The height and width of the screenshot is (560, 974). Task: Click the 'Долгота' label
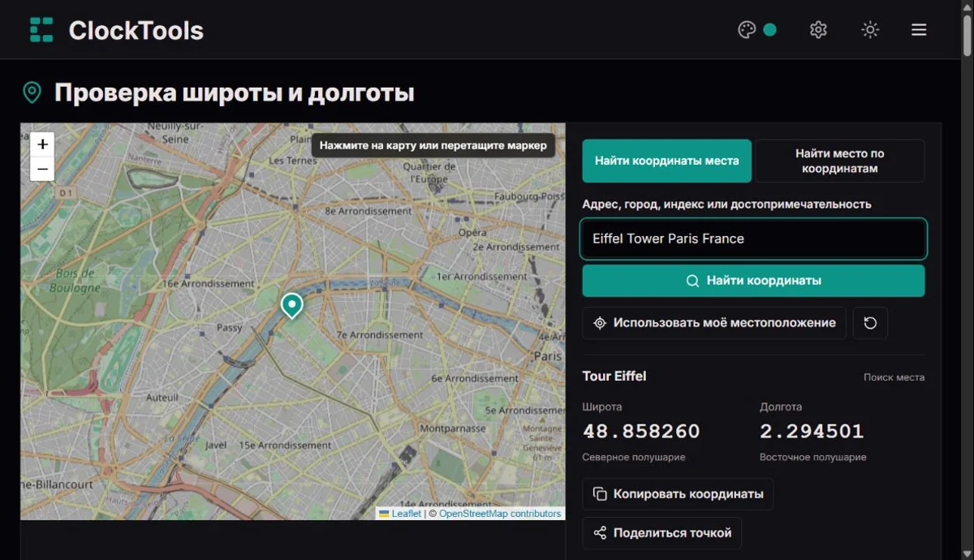(781, 407)
